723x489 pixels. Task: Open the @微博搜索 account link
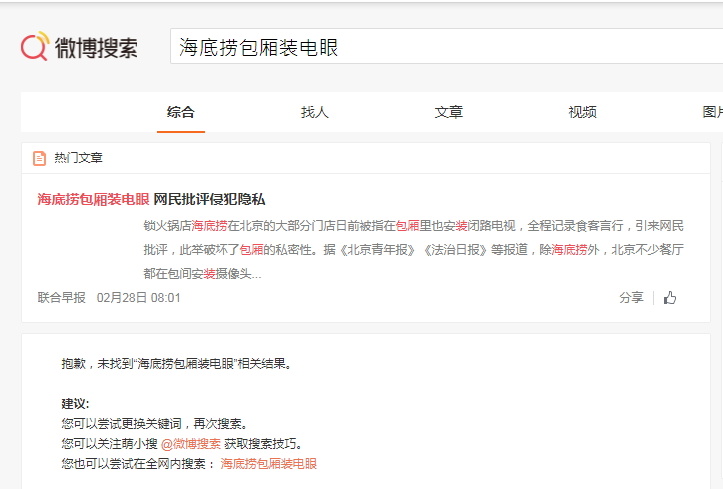coord(191,444)
